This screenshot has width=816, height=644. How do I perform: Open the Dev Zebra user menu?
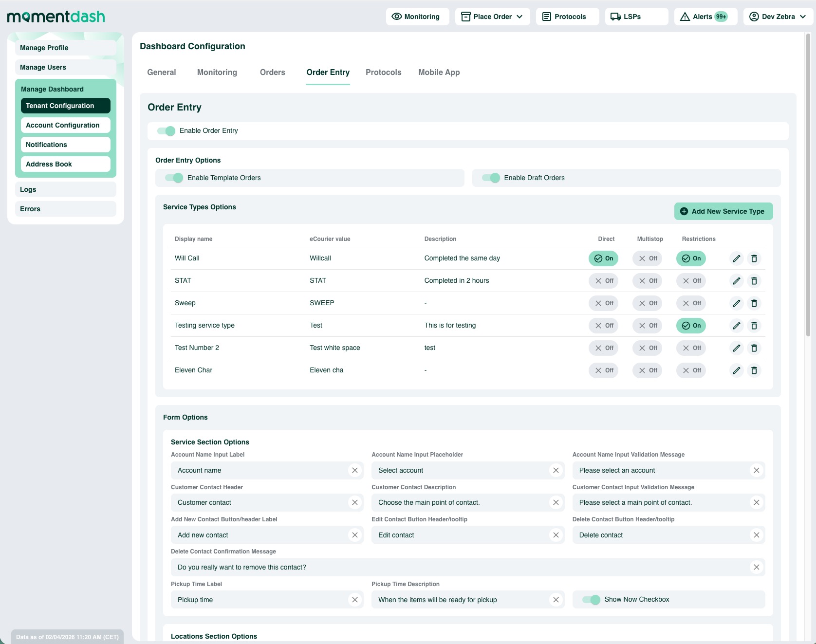point(778,17)
